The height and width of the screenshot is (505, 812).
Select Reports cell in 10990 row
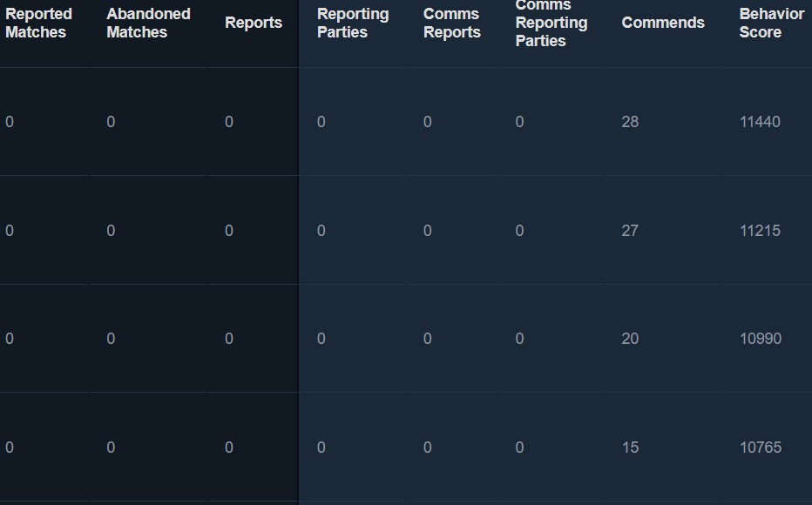pyautogui.click(x=229, y=339)
